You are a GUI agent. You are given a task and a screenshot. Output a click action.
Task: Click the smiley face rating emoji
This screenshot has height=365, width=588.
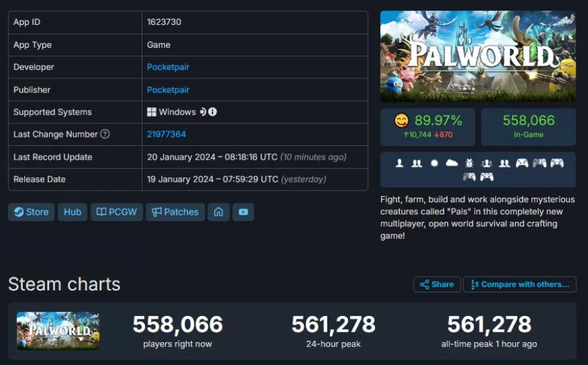[x=402, y=121]
